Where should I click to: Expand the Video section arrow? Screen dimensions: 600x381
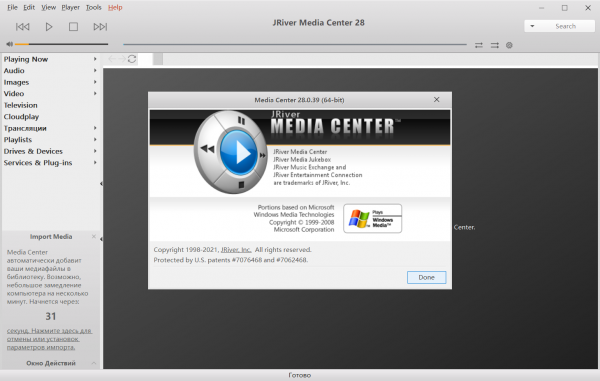click(95, 93)
